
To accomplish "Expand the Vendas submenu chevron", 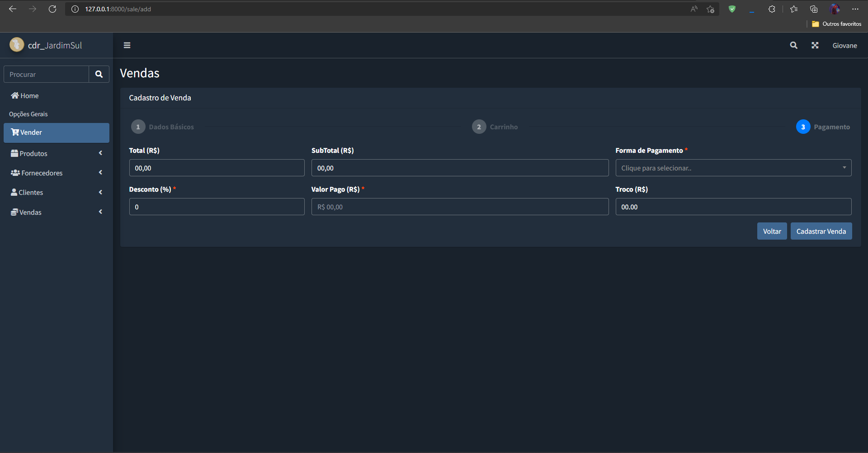I will pos(100,212).
